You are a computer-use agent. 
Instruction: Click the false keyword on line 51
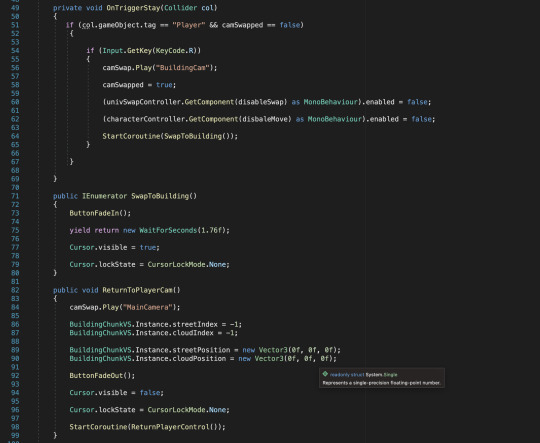pyautogui.click(x=290, y=25)
